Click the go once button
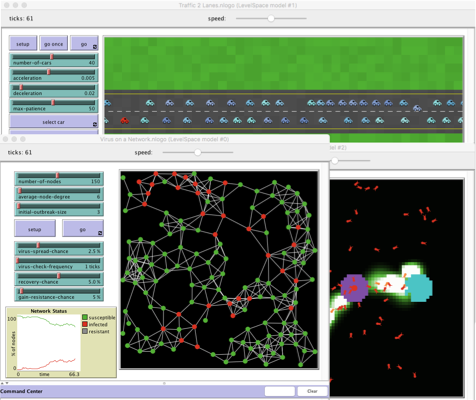Image resolution: width=476 pixels, height=400 pixels. (53, 43)
